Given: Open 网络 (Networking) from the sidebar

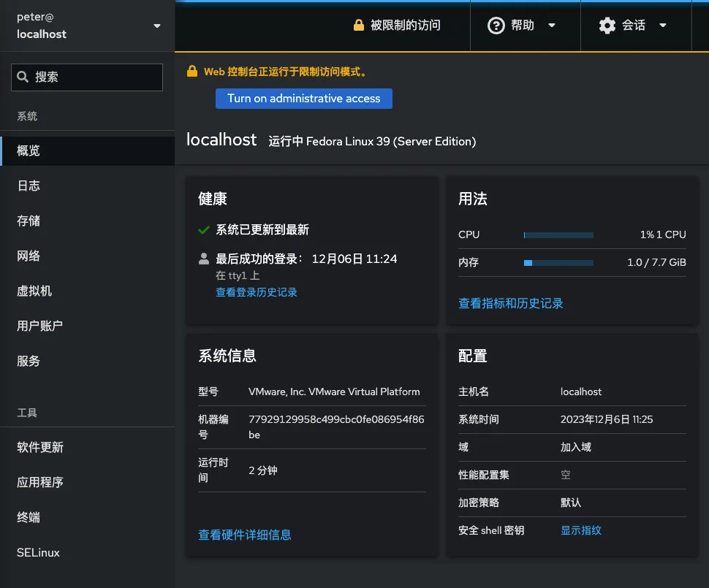Looking at the screenshot, I should 28,256.
